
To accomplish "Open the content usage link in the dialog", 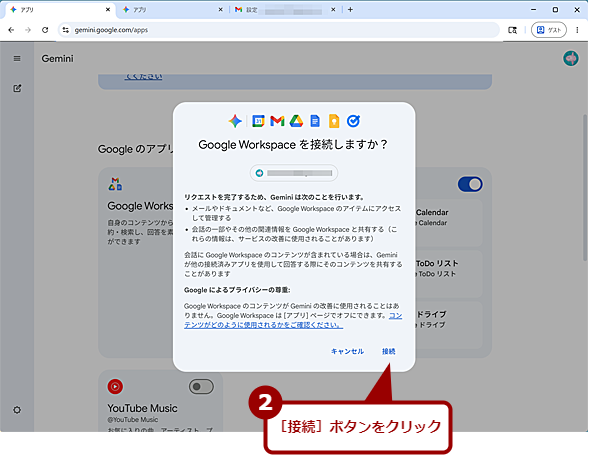I will tap(293, 320).
